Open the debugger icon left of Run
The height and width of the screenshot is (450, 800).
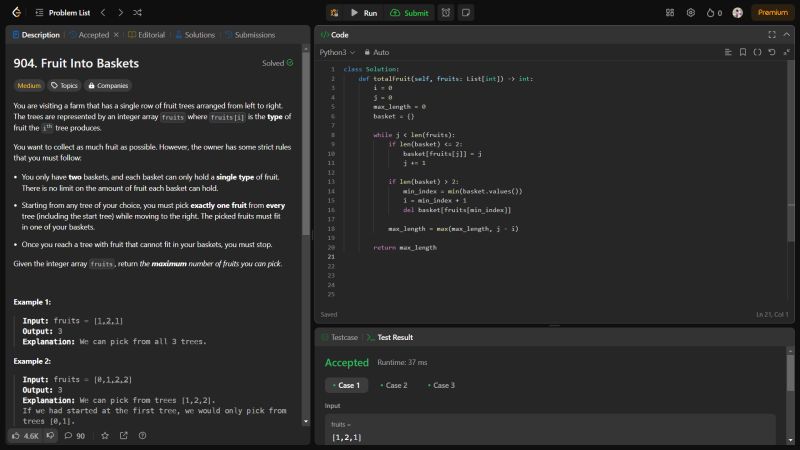click(333, 12)
